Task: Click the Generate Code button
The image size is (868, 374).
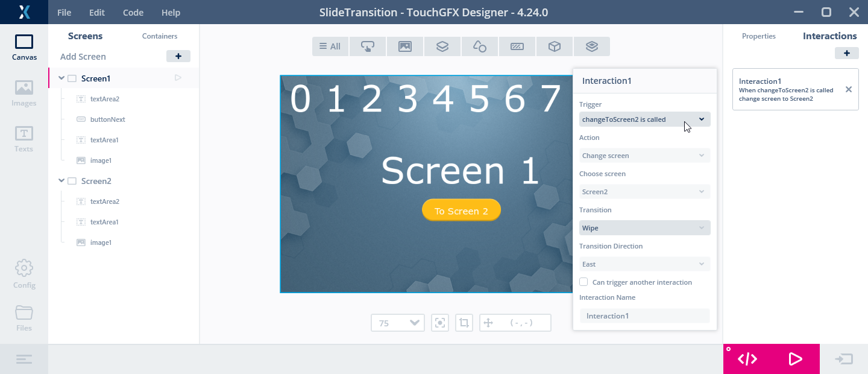Action: [747, 359]
